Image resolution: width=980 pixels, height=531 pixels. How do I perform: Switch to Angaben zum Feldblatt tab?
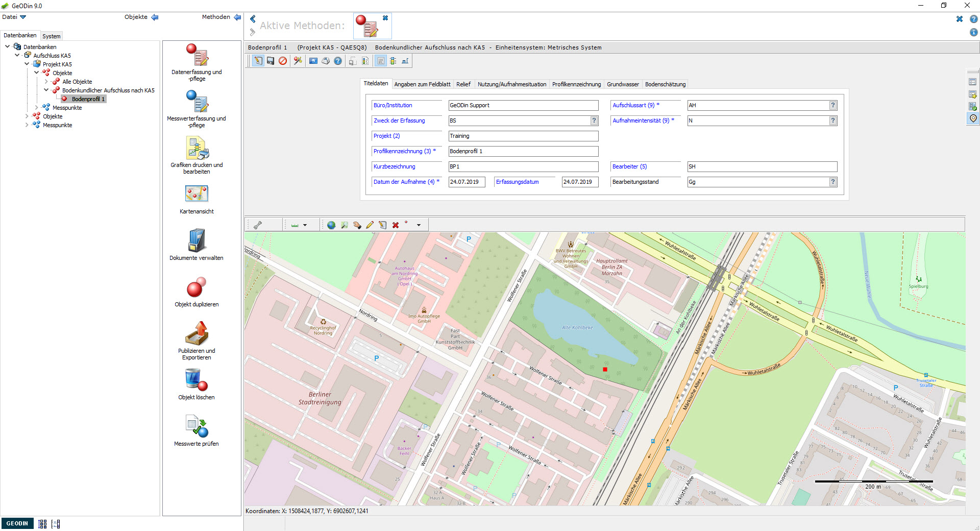point(422,84)
